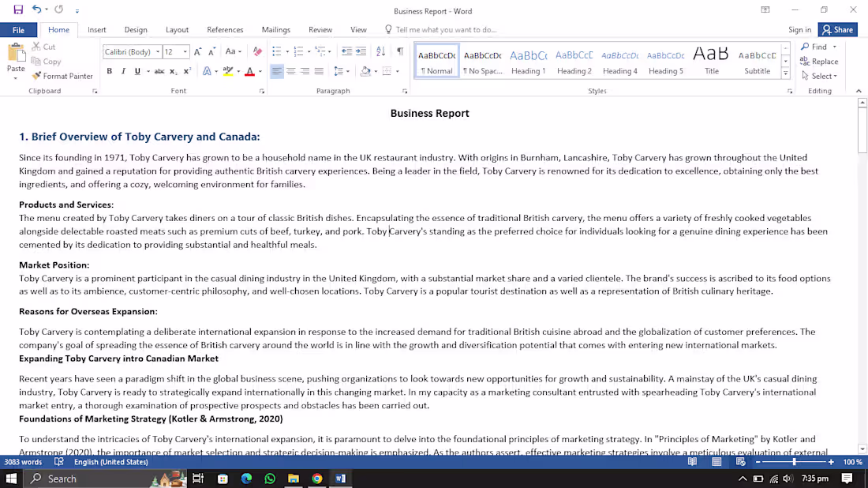Activate the Format Painter

click(x=62, y=76)
